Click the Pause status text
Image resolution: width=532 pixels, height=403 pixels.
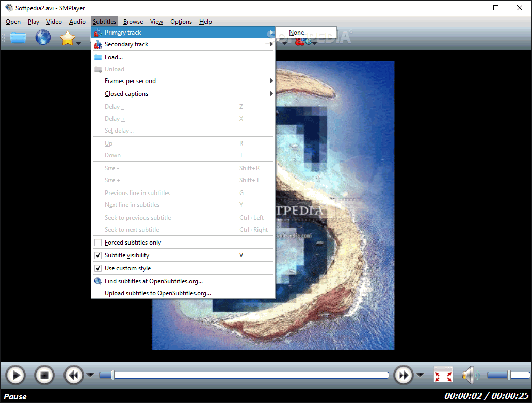[x=15, y=397]
